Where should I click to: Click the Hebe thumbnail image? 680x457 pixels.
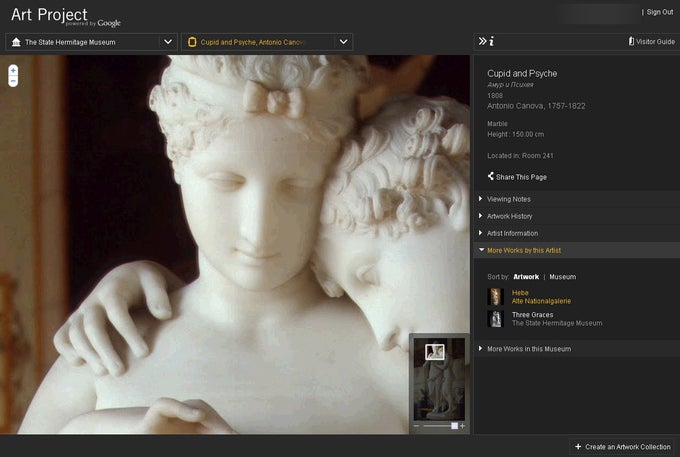(x=495, y=297)
